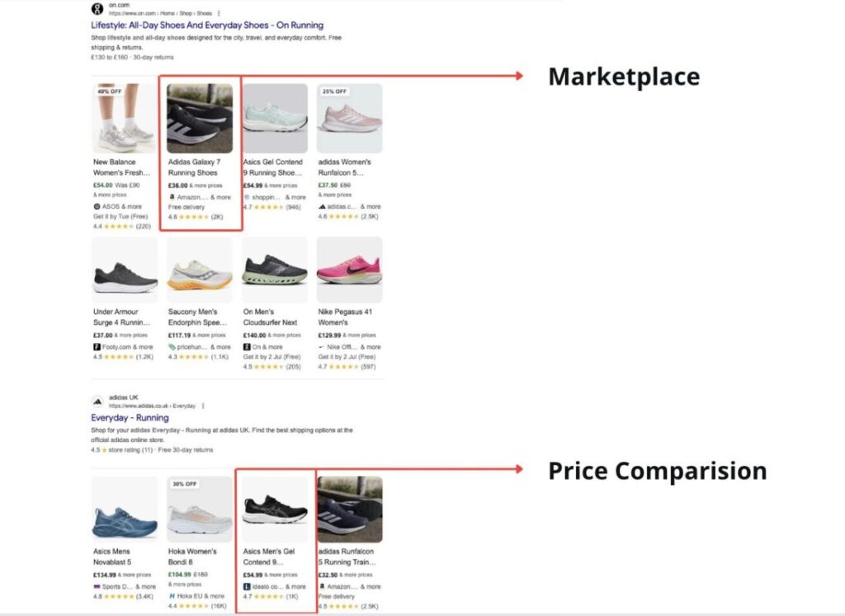Click the Hoka EU seller icon
Image resolution: width=845 pixels, height=616 pixels.
pos(172,596)
